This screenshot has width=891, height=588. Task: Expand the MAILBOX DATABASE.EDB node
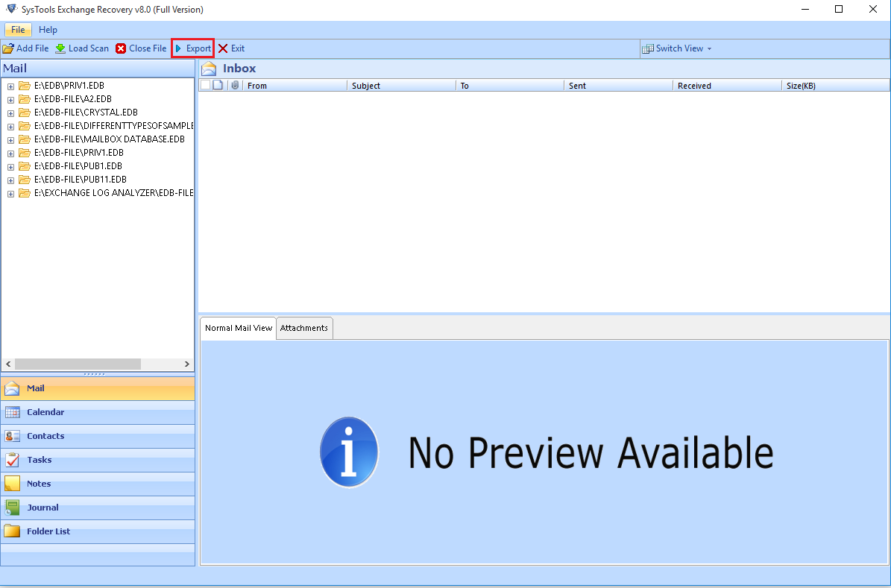(10, 140)
